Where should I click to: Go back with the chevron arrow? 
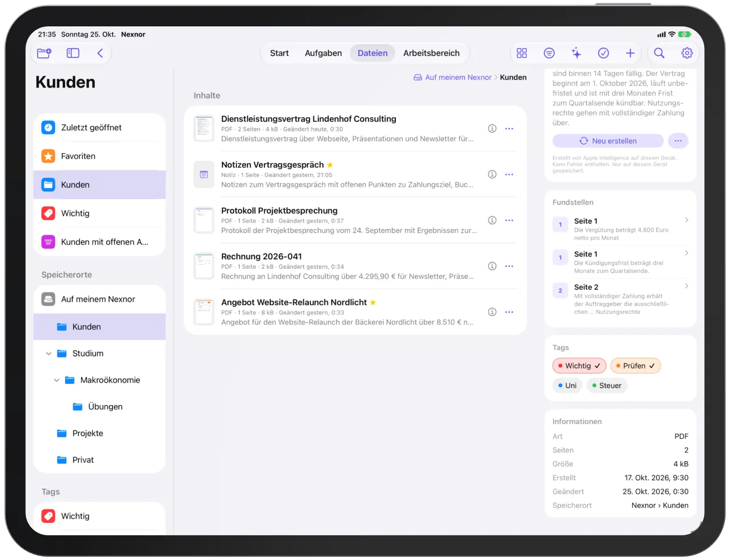pyautogui.click(x=100, y=53)
